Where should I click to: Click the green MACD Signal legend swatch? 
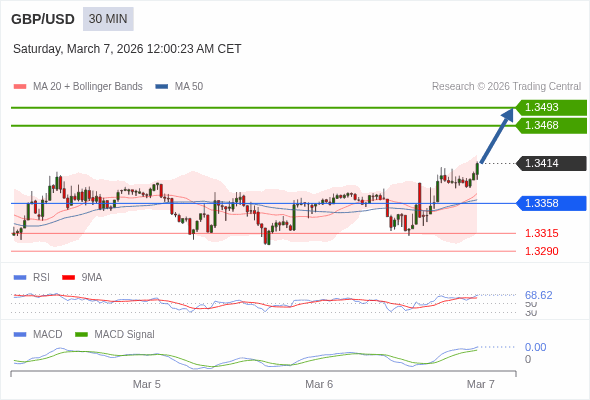pyautogui.click(x=81, y=335)
